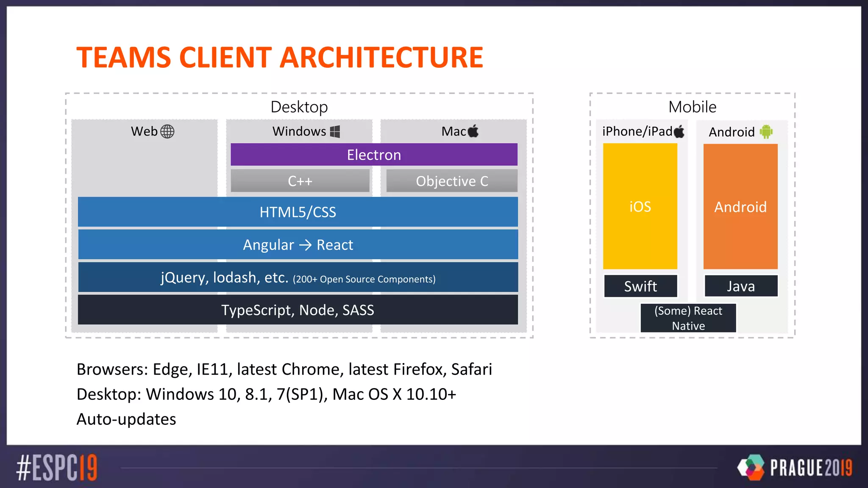Click the Apple logo beside iPhone/iPad
Screen dimensions: 868x488
(679, 131)
